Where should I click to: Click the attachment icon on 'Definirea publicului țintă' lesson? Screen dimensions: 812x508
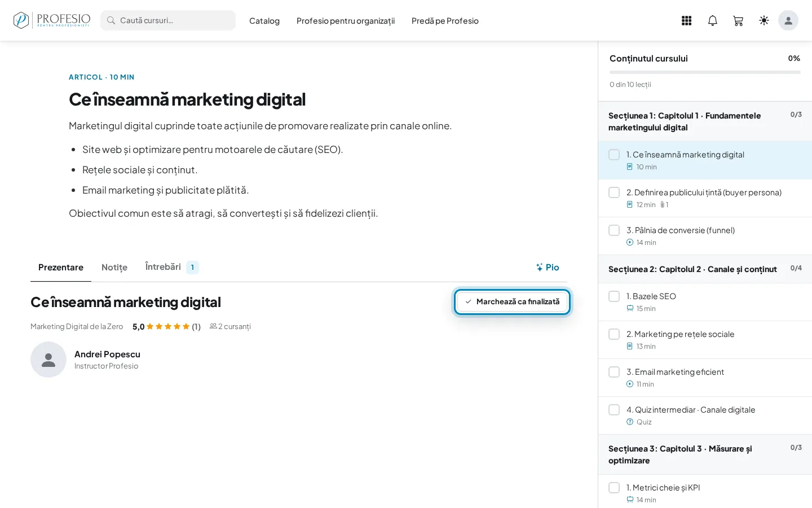click(x=662, y=205)
